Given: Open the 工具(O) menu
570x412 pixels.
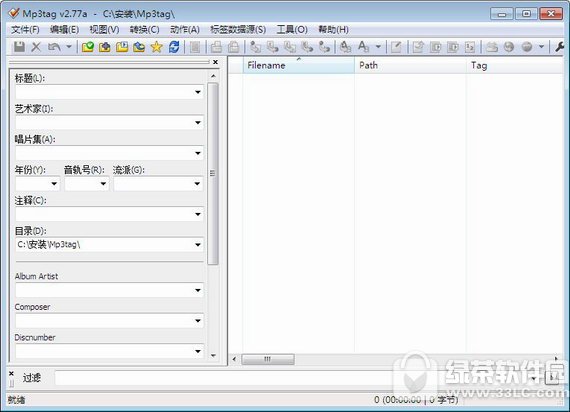Looking at the screenshot, I should 292,29.
